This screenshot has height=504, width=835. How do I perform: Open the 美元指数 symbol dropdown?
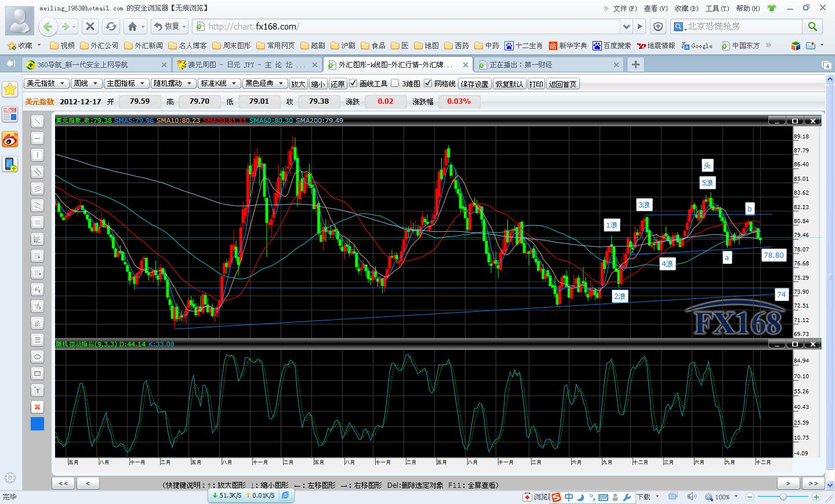tap(46, 83)
